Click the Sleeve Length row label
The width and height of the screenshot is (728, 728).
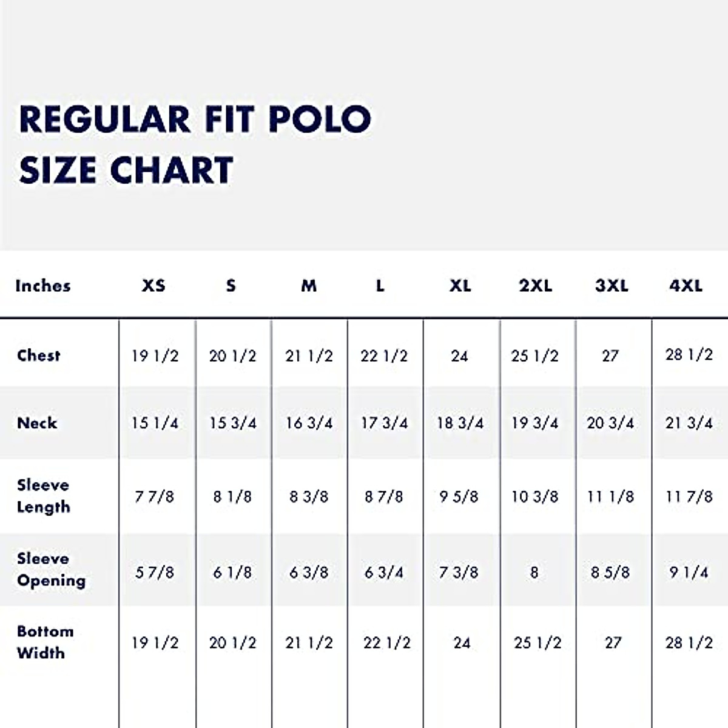[43, 496]
